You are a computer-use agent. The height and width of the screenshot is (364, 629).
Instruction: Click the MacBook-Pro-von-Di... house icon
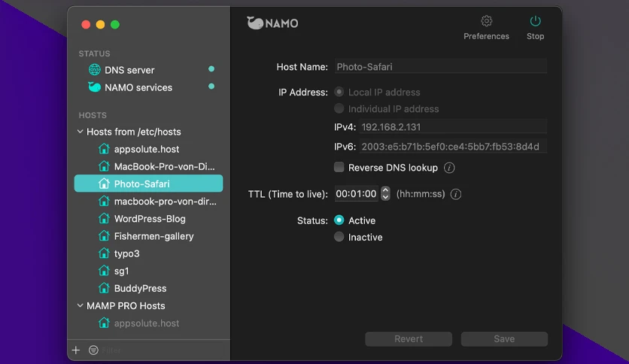(x=104, y=166)
